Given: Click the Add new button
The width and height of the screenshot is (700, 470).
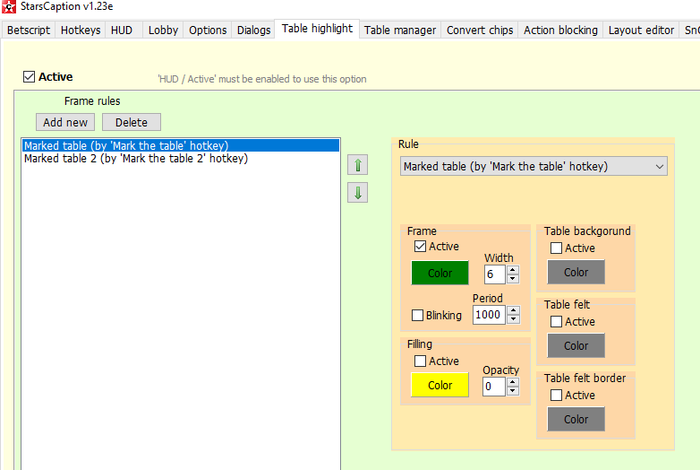Looking at the screenshot, I should click(65, 122).
